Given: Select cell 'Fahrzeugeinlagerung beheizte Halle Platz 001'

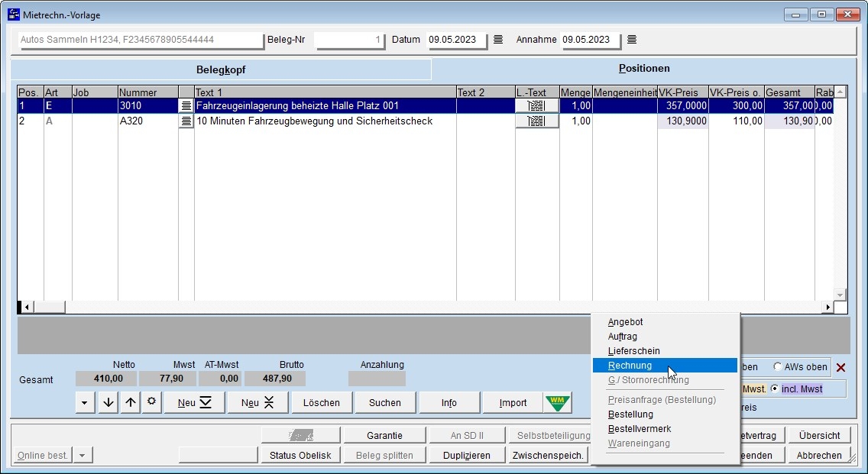Looking at the screenshot, I should click(x=325, y=105).
